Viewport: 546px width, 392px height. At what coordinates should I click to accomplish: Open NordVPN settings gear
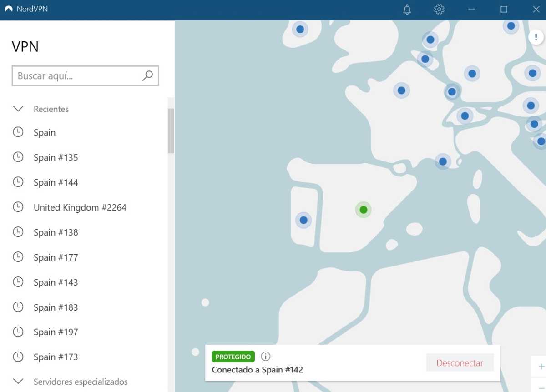coord(439,10)
